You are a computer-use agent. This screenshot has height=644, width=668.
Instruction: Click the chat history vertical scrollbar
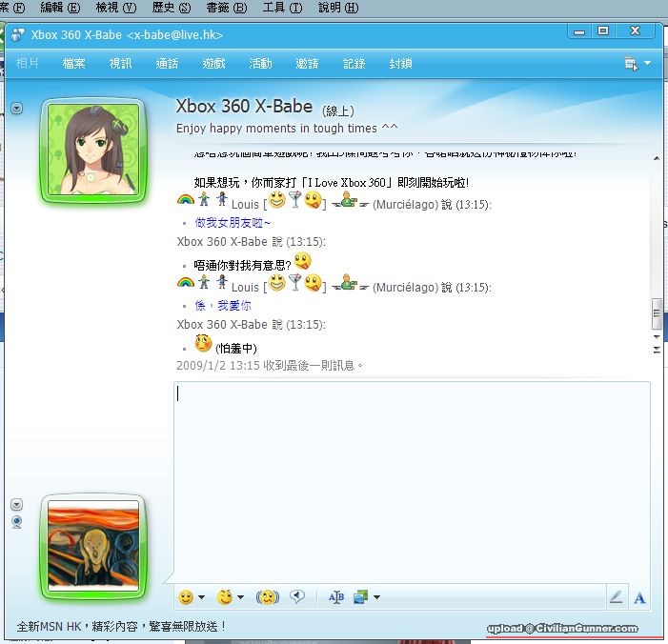(x=655, y=314)
